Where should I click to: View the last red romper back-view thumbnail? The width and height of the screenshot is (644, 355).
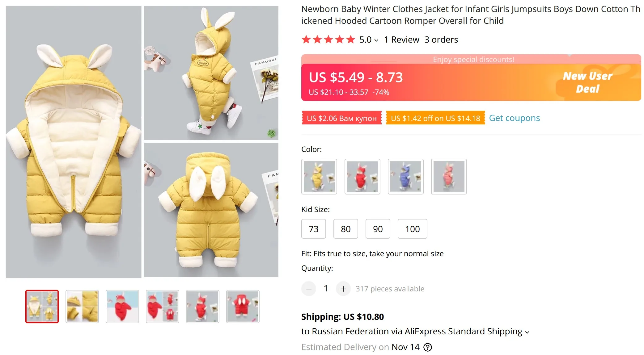pos(243,307)
